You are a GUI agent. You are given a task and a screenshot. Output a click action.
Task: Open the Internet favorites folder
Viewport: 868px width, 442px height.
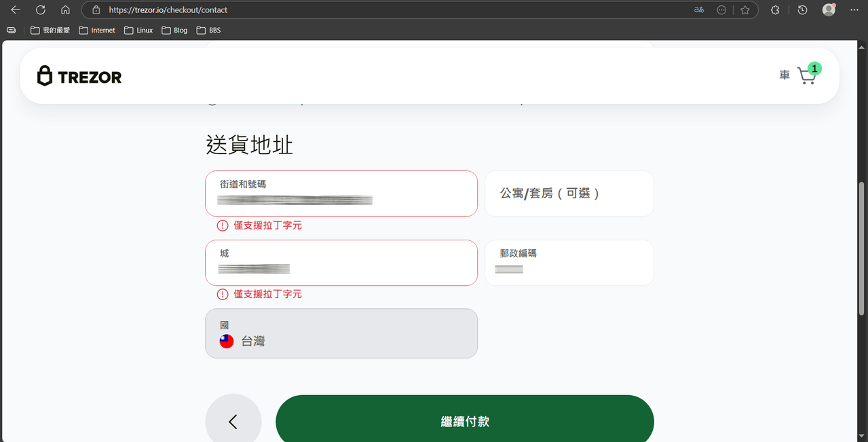pyautogui.click(x=96, y=30)
